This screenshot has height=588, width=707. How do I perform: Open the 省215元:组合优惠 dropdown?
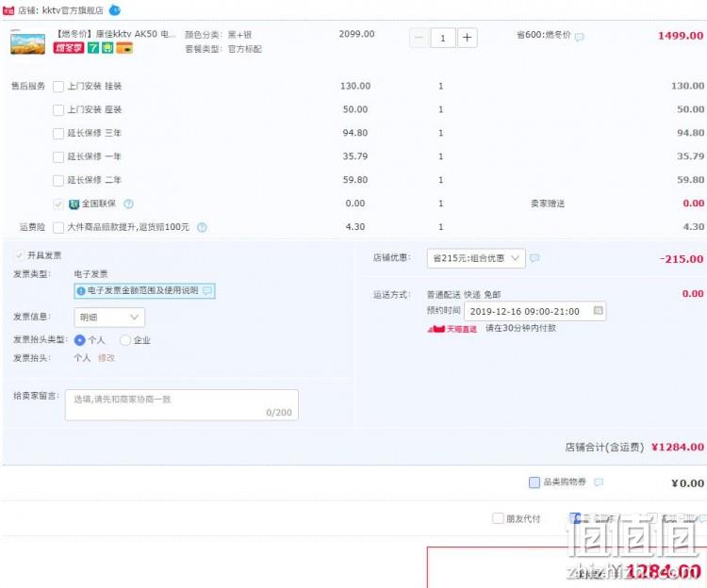[x=476, y=258]
